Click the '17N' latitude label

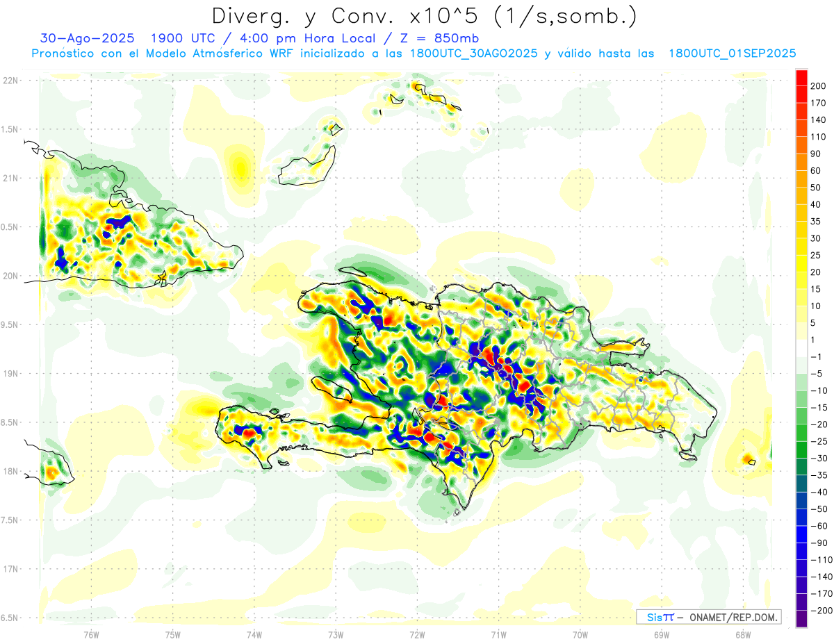tap(10, 569)
